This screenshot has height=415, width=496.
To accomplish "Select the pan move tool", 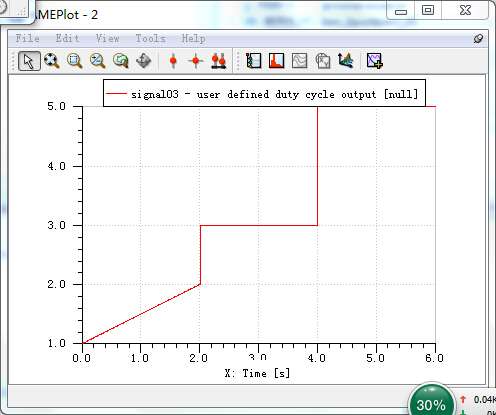I will [x=144, y=61].
